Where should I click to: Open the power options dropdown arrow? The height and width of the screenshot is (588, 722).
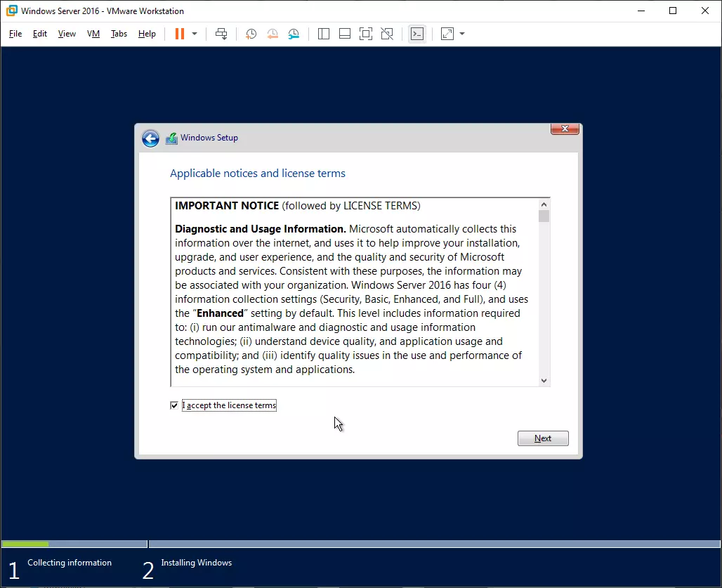tap(195, 34)
